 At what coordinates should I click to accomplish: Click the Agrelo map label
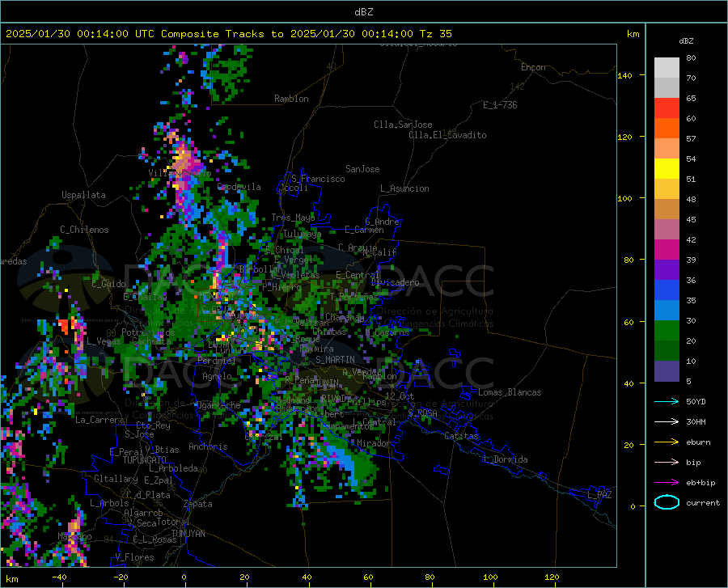(x=217, y=376)
